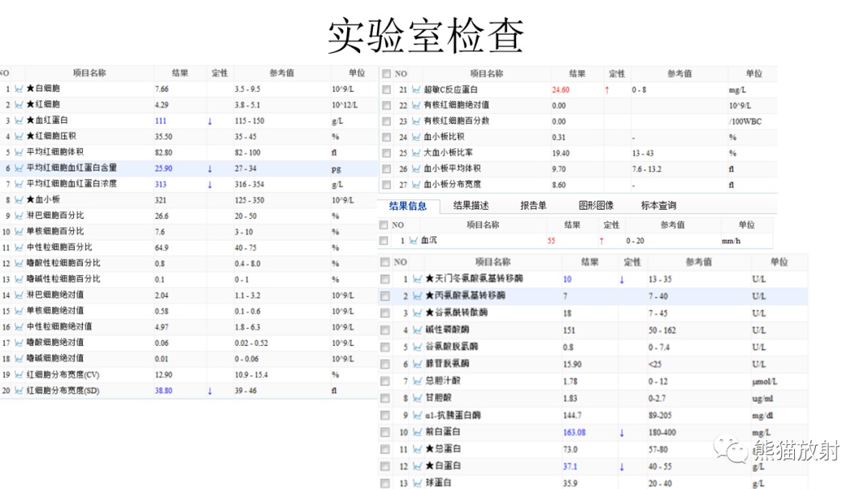
Task: Click result 163.08 for 前白蛋白
Action: (575, 433)
